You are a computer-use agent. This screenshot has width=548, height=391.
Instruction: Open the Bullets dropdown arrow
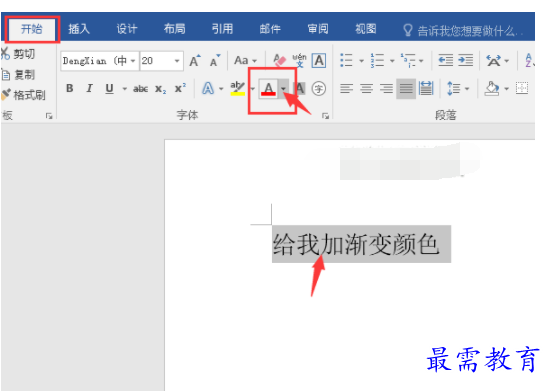coord(361,61)
